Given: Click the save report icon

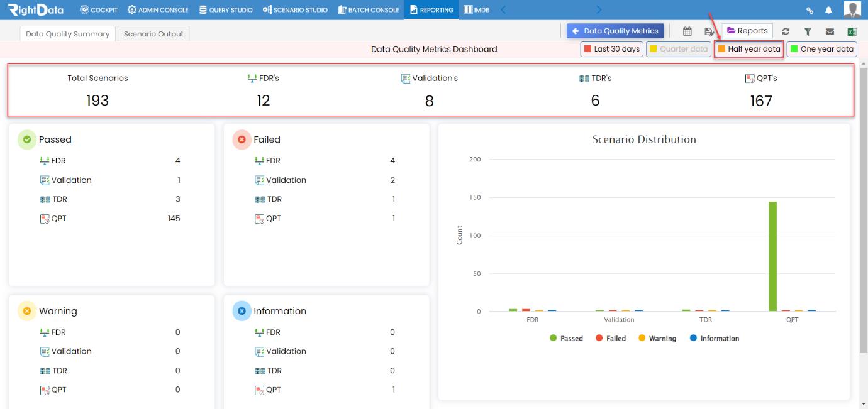Looking at the screenshot, I should coord(709,31).
